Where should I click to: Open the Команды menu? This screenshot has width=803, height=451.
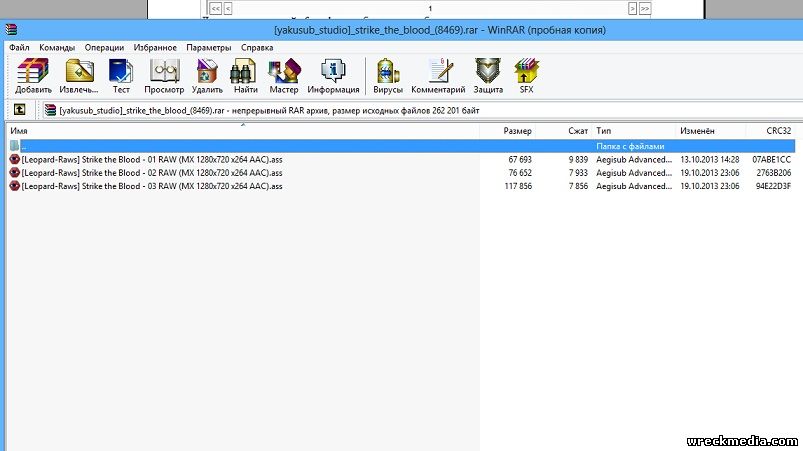tap(57, 47)
